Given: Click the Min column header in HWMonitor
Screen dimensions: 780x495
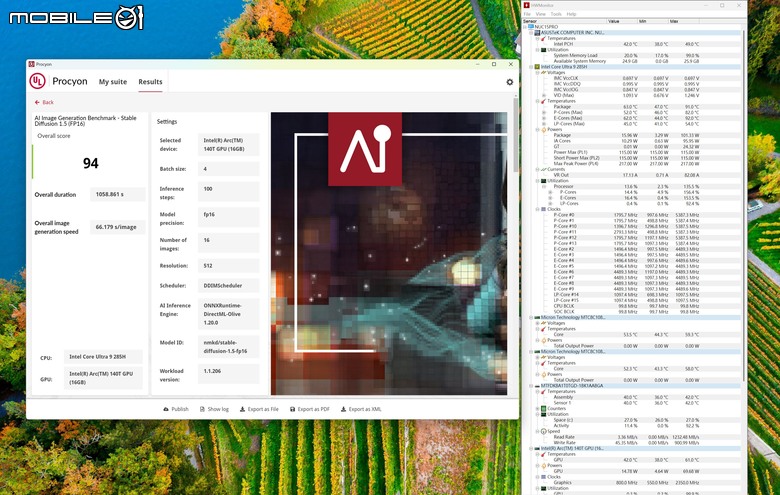Looking at the screenshot, I should (x=653, y=21).
